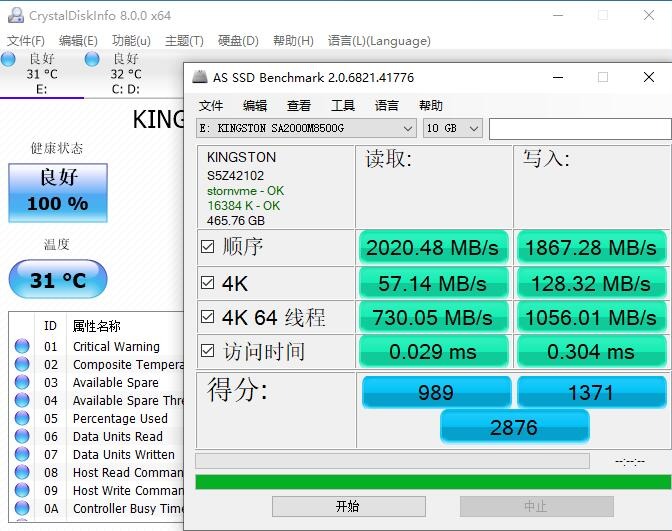Screen dimensions: 672x531
Task: Click status orb for Critical Warning row
Action: 22,346
